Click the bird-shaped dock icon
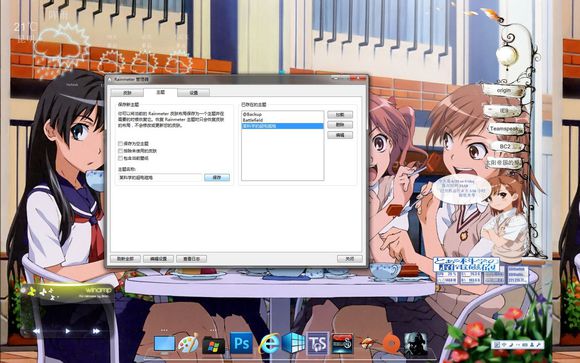The image size is (580, 363). [368, 344]
